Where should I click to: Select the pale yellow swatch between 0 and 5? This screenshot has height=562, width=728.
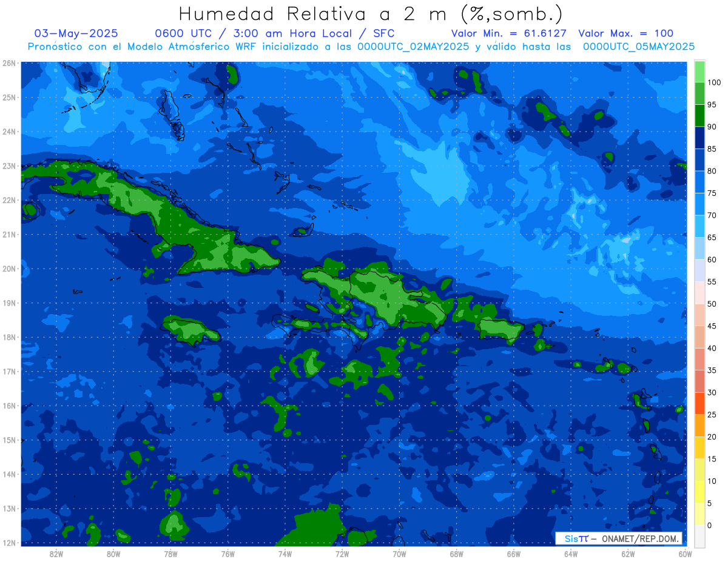[699, 514]
